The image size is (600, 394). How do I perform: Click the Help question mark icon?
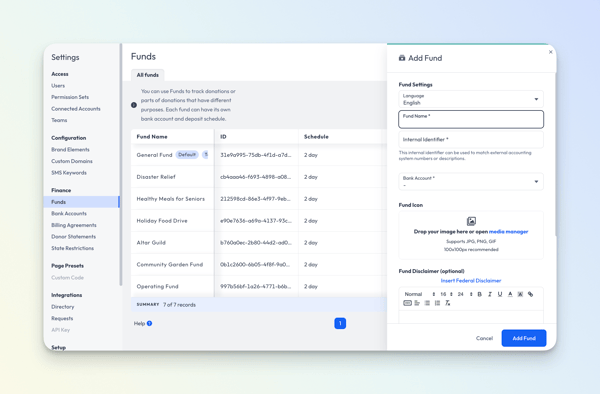[x=149, y=323]
